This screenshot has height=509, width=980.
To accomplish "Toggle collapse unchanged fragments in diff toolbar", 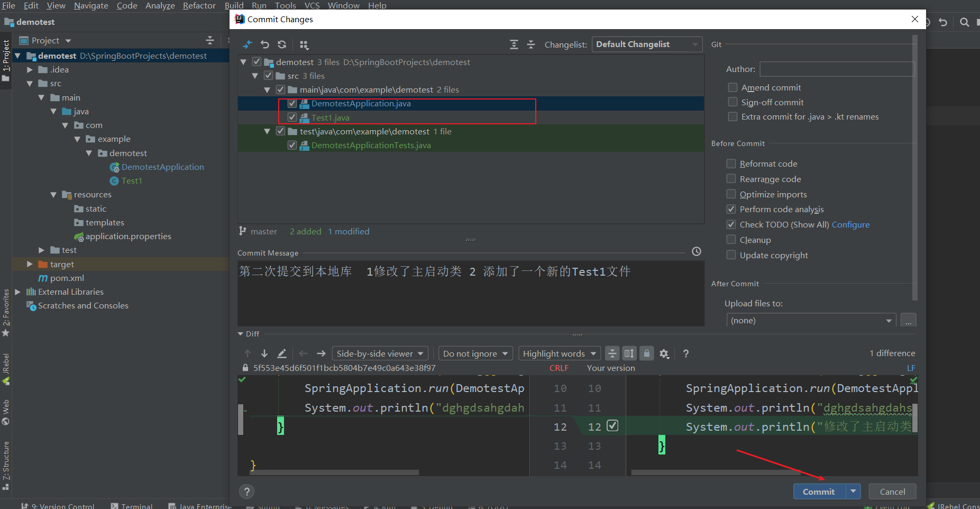I will (612, 353).
